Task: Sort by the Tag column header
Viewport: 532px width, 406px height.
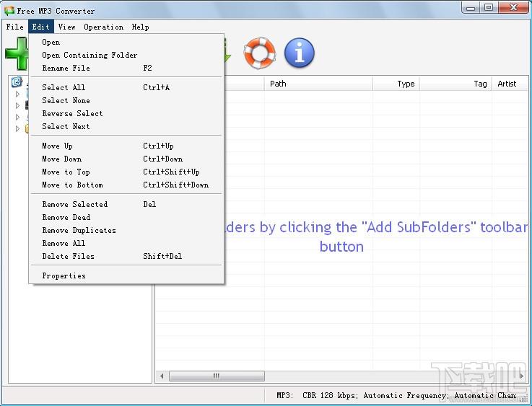Action: click(455, 84)
